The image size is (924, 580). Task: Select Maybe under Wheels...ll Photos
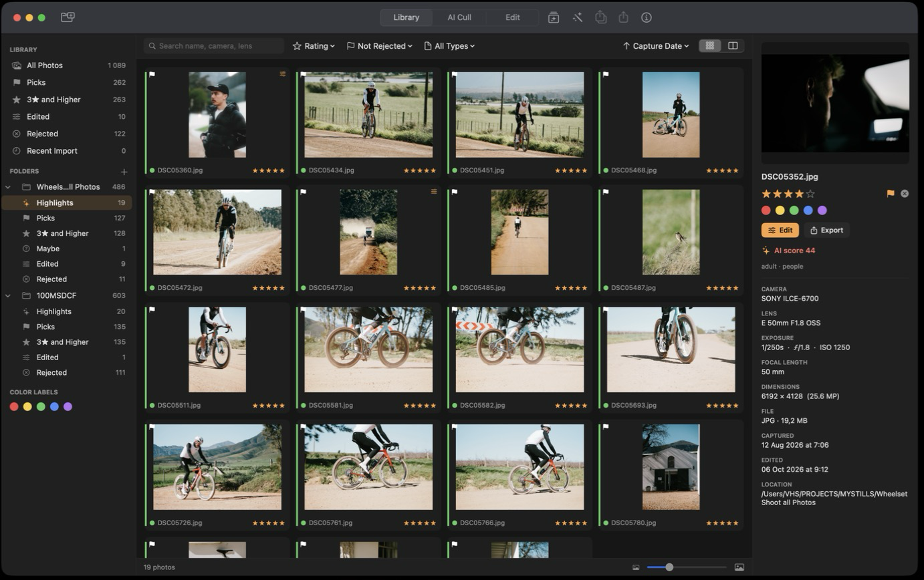[x=67, y=249]
